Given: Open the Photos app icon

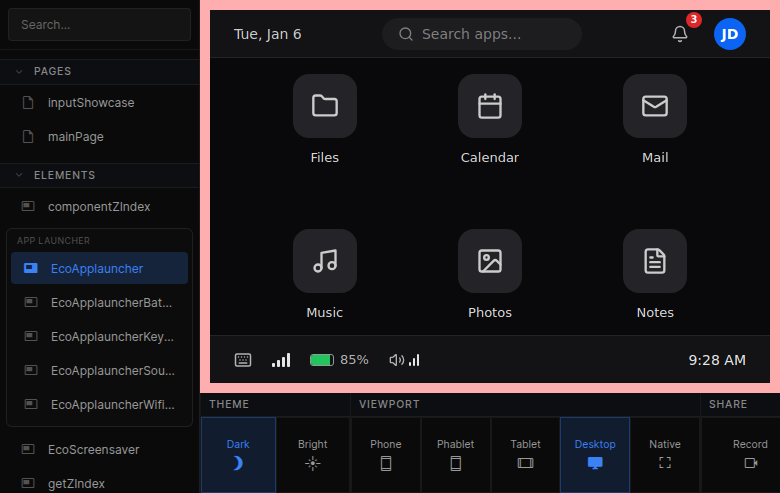Looking at the screenshot, I should point(489,261).
